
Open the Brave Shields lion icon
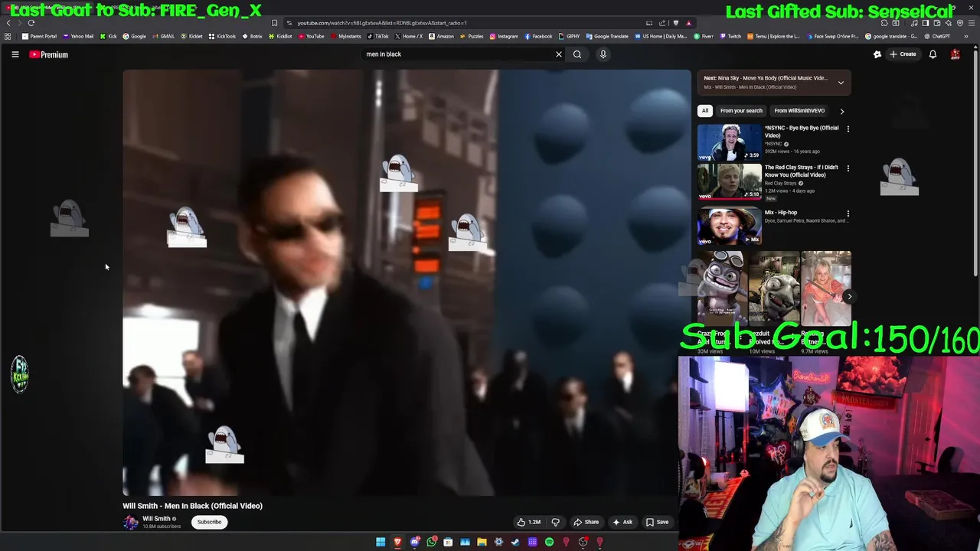click(676, 23)
